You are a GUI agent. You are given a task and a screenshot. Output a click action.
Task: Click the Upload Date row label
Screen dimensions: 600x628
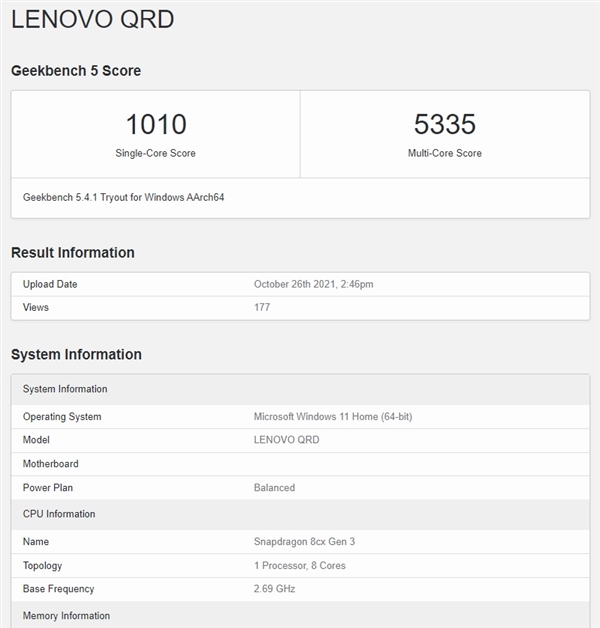[x=50, y=284]
